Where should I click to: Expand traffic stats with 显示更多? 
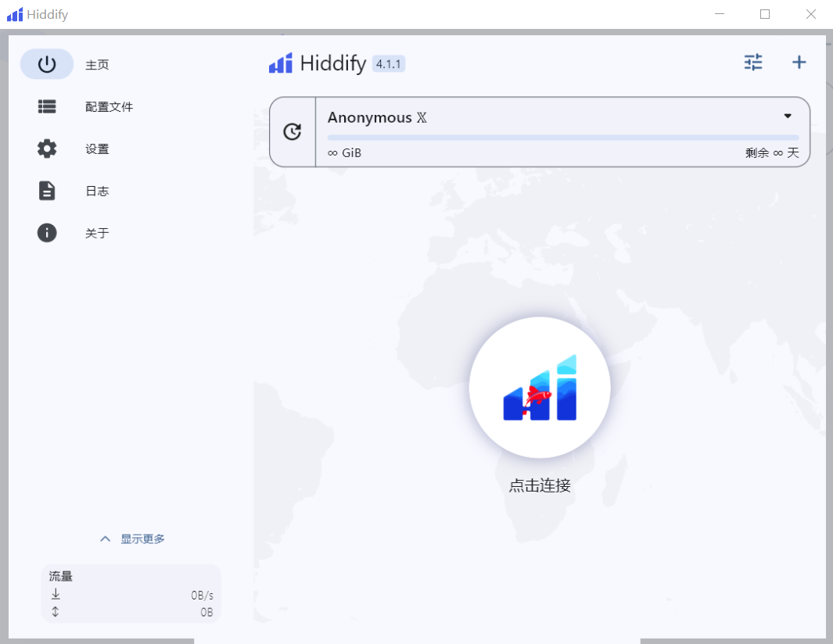pyautogui.click(x=132, y=538)
